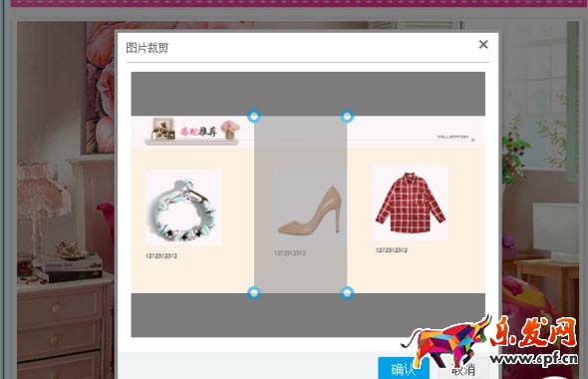Viewport: 588px width, 379px height.
Task: Click the framed photo icon in banner
Action: pyautogui.click(x=163, y=129)
